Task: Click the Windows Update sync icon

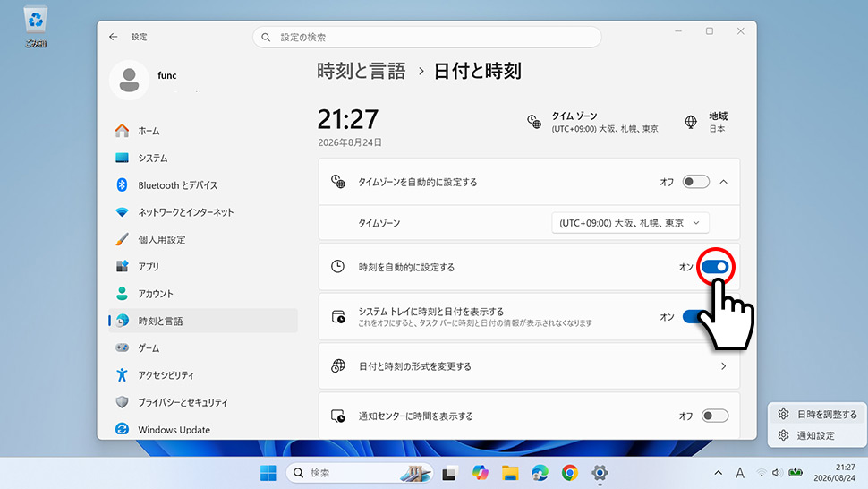Action: [122, 429]
